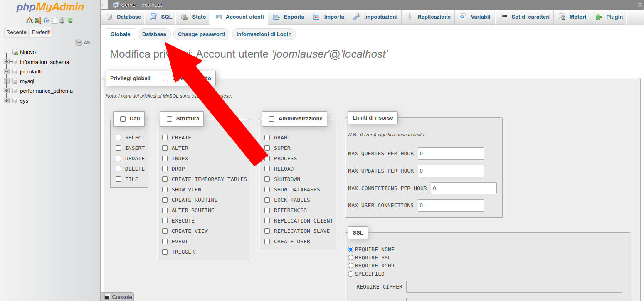Click MAX USER_CONNECTIONS input field
644x301 pixels.
pos(451,206)
